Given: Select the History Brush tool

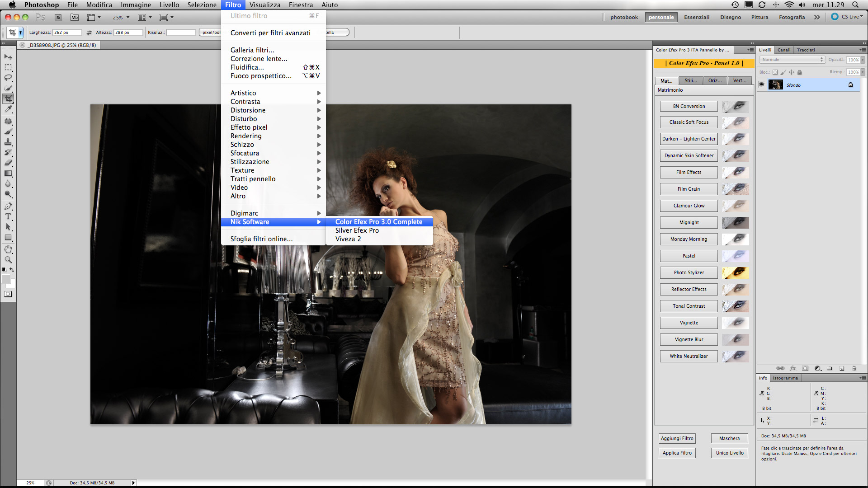Looking at the screenshot, I should [8, 152].
